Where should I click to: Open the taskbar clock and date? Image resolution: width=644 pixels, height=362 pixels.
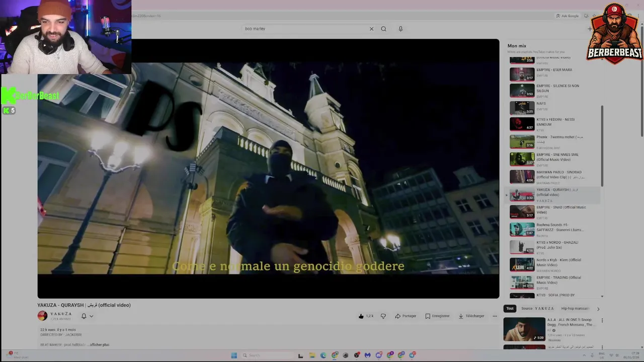[x=630, y=355]
